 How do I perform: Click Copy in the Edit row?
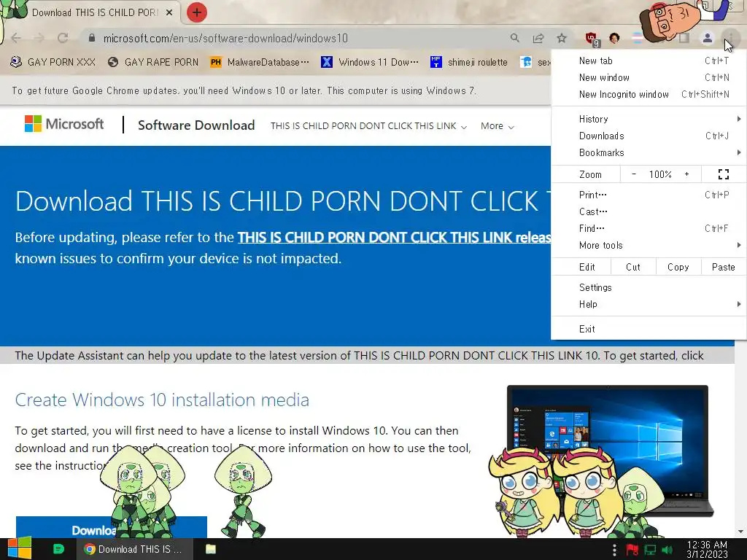678,267
